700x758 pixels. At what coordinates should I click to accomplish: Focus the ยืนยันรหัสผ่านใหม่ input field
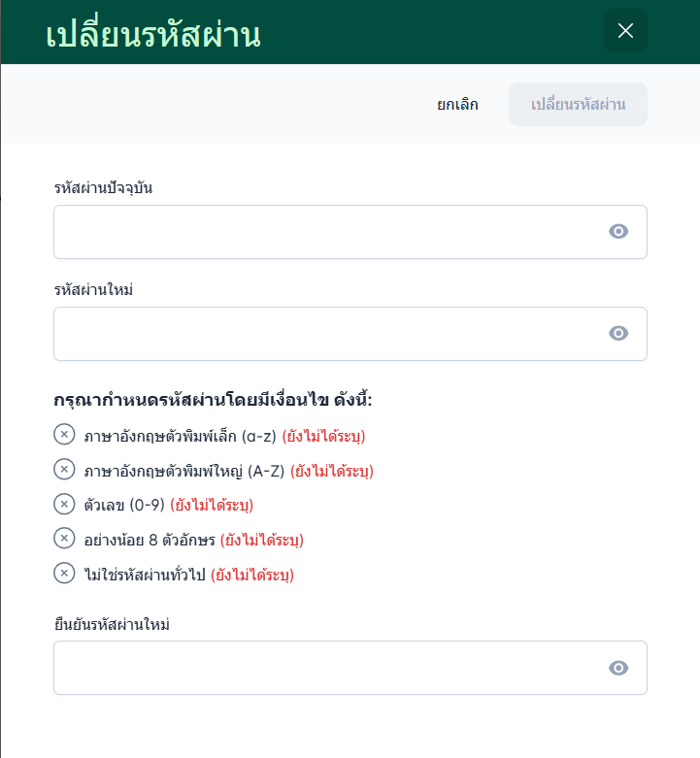pyautogui.click(x=325, y=668)
